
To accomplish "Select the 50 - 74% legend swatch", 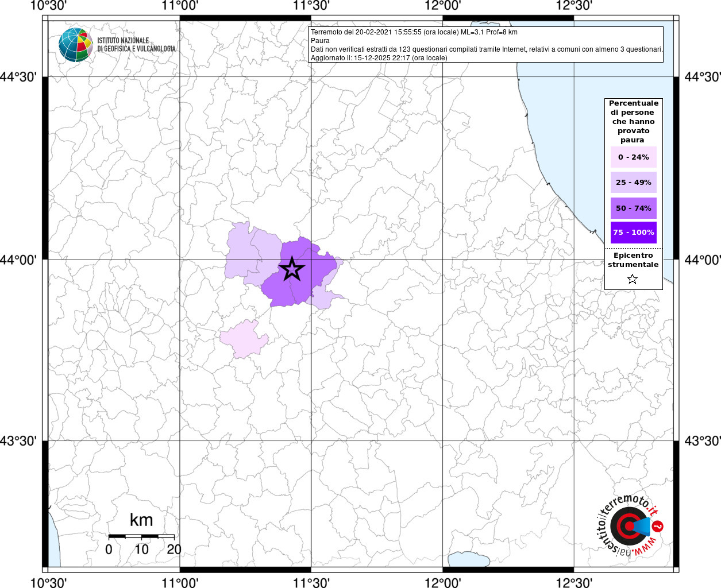I will [634, 208].
